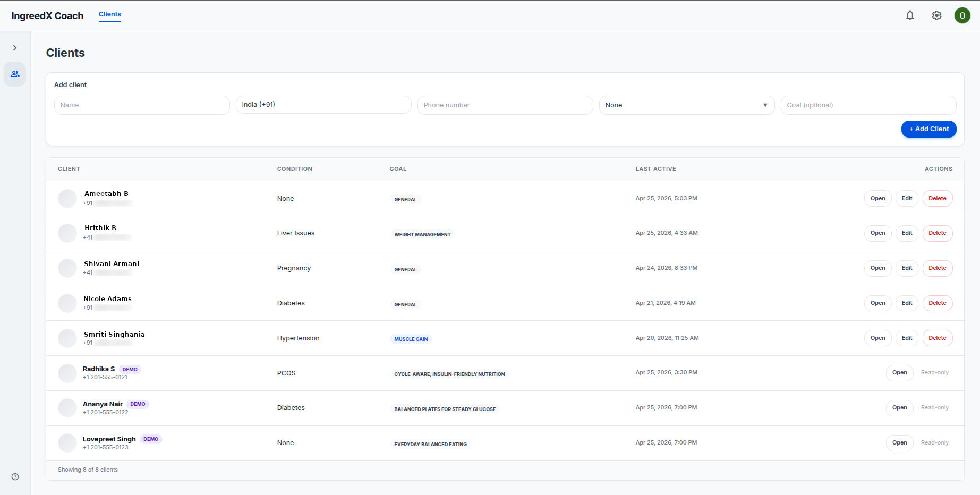Open the settings gear
Image resolution: width=980 pixels, height=495 pixels.
click(936, 15)
